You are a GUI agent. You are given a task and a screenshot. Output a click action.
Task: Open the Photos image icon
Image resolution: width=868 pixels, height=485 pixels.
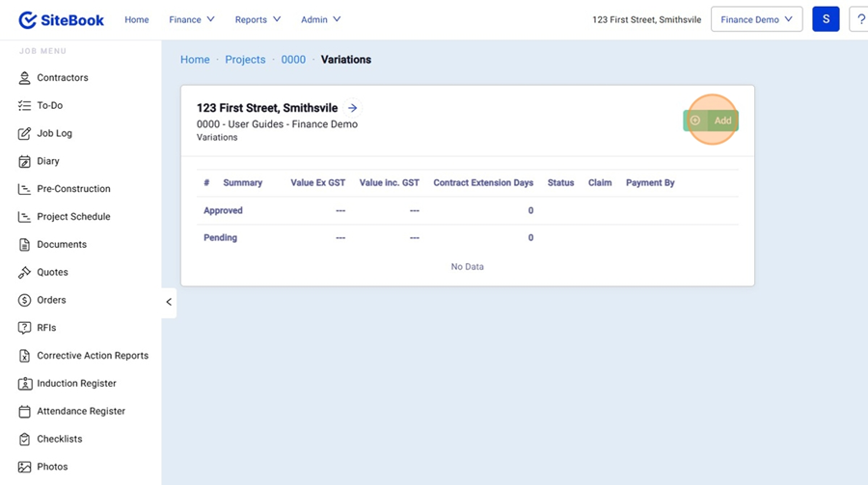pyautogui.click(x=25, y=467)
